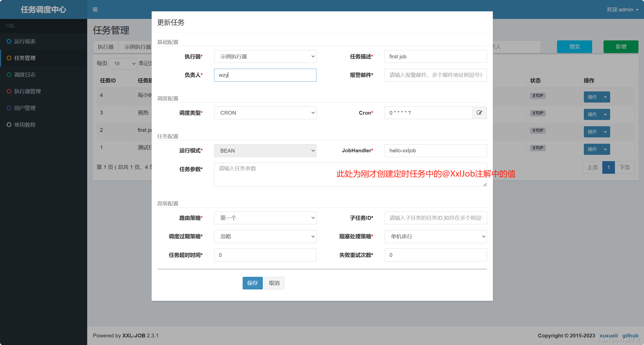644x345 pixels.
Task: Click the Cron expression edit pencil icon
Action: point(479,113)
